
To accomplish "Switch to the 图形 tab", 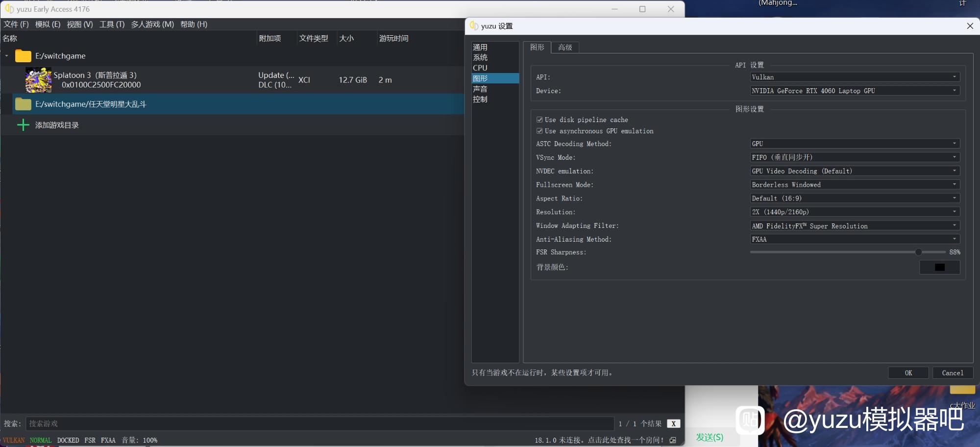I will point(537,47).
